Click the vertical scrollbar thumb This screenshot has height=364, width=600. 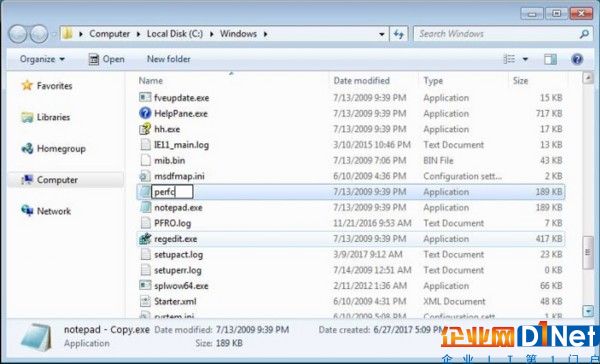pos(587,252)
